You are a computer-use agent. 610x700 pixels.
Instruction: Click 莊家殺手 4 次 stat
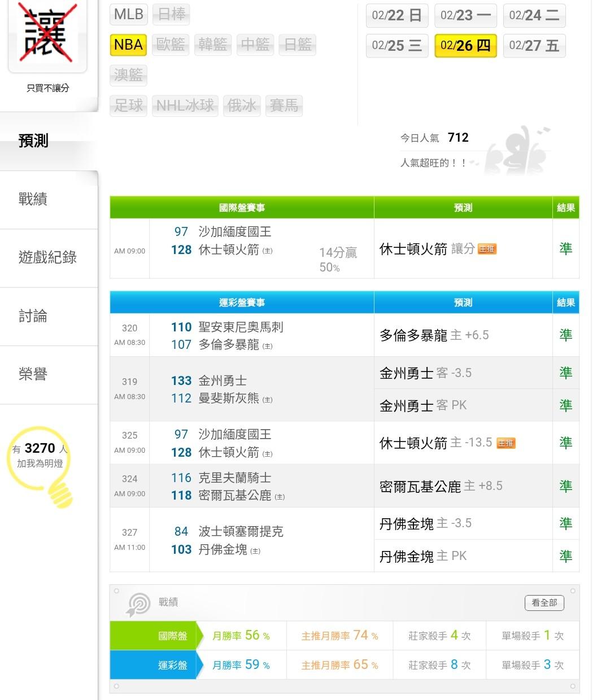(x=439, y=636)
